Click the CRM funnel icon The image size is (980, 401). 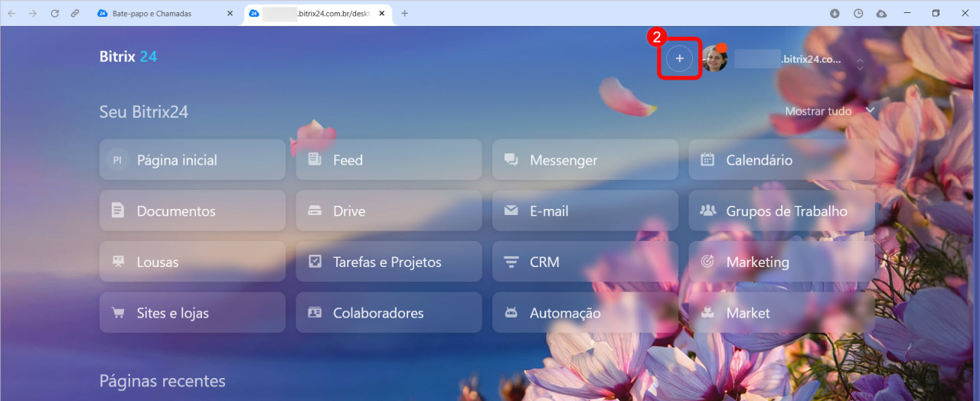click(511, 262)
